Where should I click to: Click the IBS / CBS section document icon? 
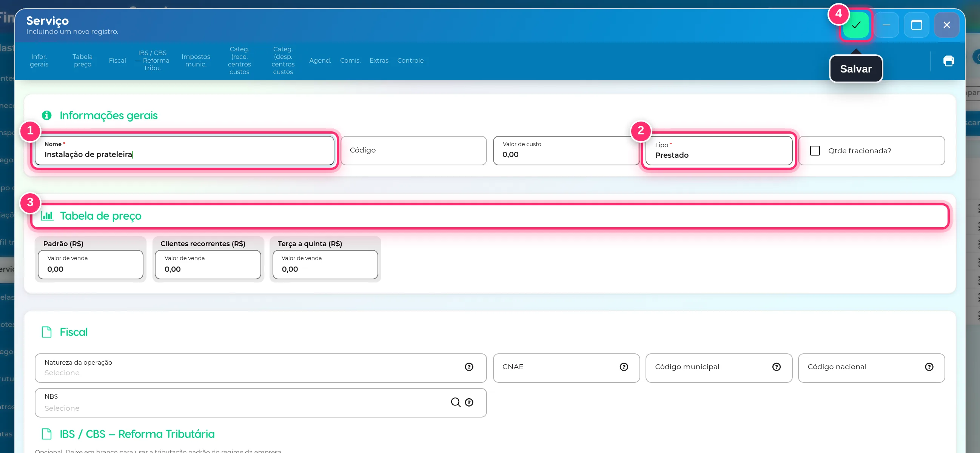point(46,434)
